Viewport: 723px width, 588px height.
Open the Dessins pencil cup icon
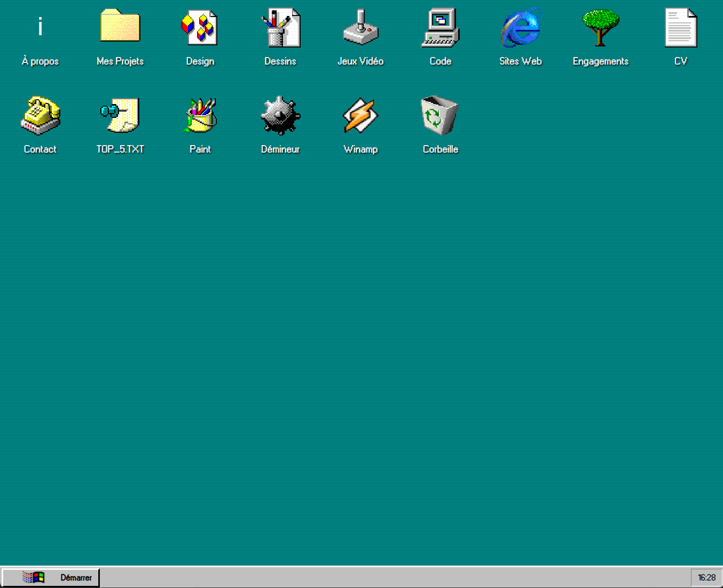pos(280,28)
